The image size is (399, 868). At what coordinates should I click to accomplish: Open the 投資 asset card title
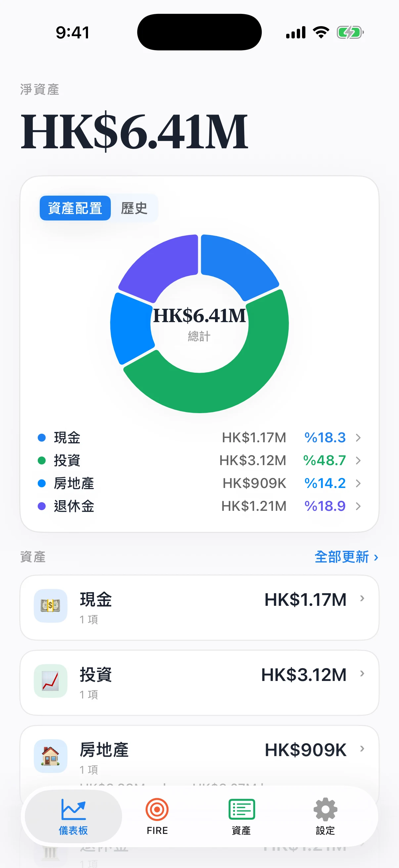tap(96, 675)
